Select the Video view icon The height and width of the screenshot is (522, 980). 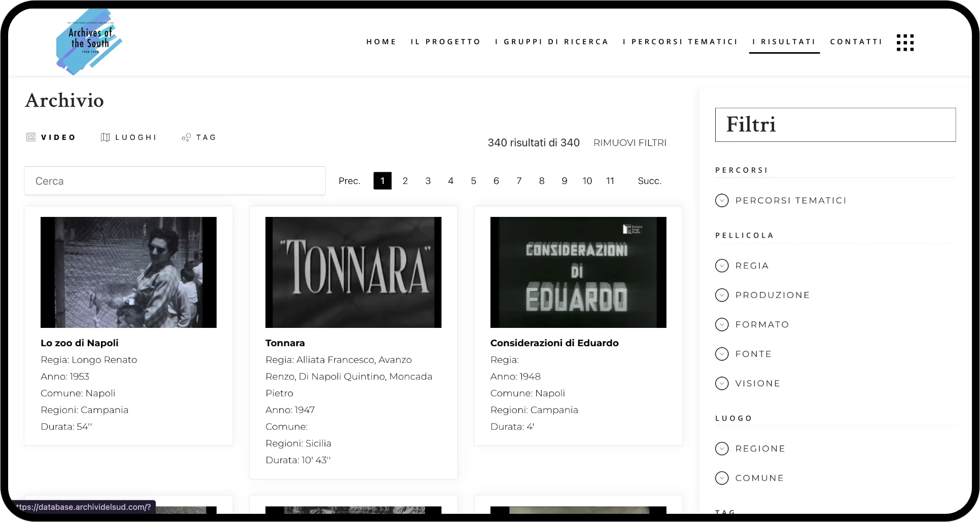click(x=31, y=137)
